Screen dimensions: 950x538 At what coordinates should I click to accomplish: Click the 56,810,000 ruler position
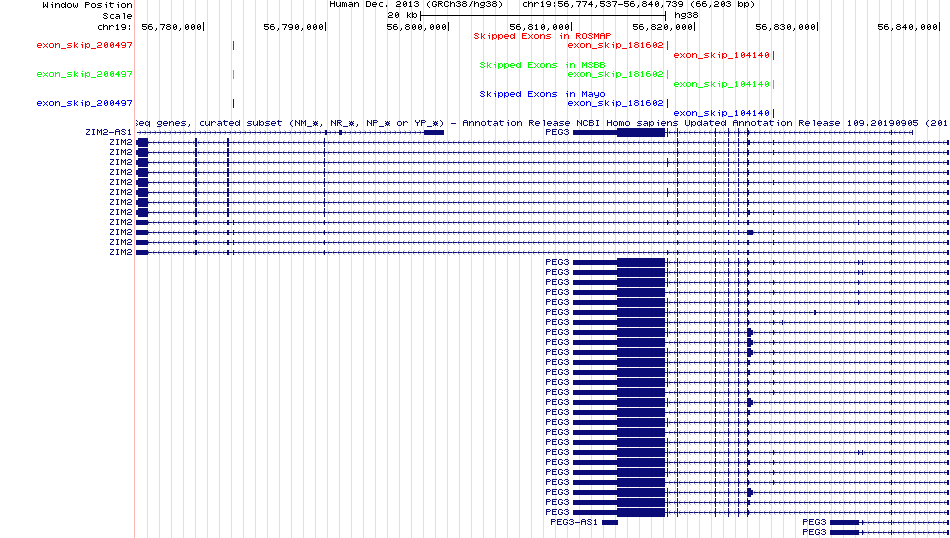pyautogui.click(x=540, y=27)
